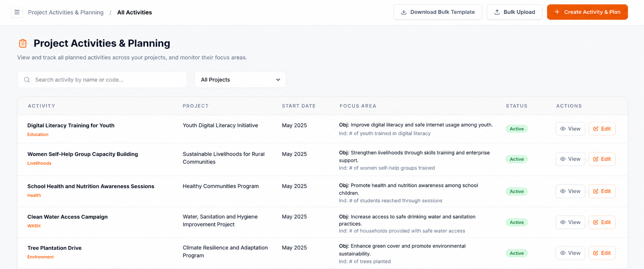Edit Women Self-Help Group Capacity Building
The image size is (644, 269).
point(602,159)
